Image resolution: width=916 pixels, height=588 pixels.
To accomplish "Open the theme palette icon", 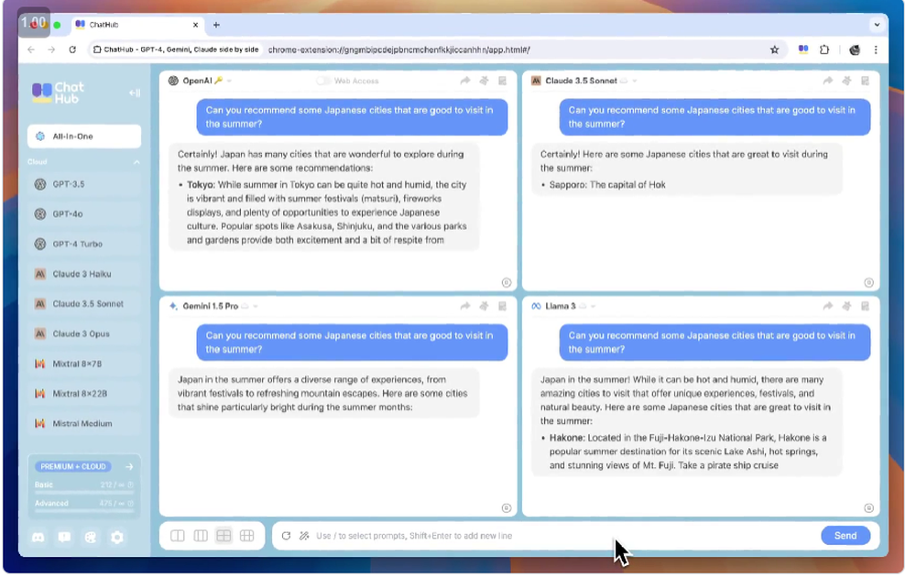I will point(91,538).
